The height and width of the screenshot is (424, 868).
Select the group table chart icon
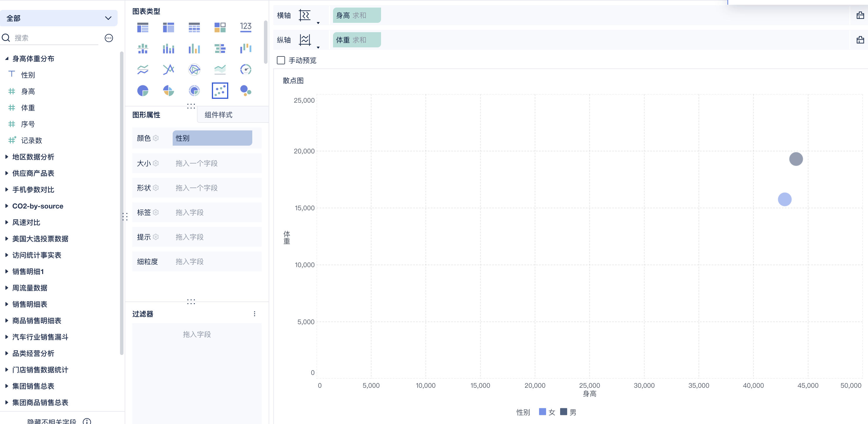pos(143,27)
